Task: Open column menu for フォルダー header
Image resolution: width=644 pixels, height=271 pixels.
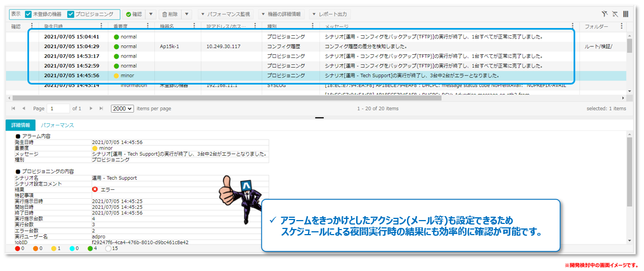Action: click(621, 26)
